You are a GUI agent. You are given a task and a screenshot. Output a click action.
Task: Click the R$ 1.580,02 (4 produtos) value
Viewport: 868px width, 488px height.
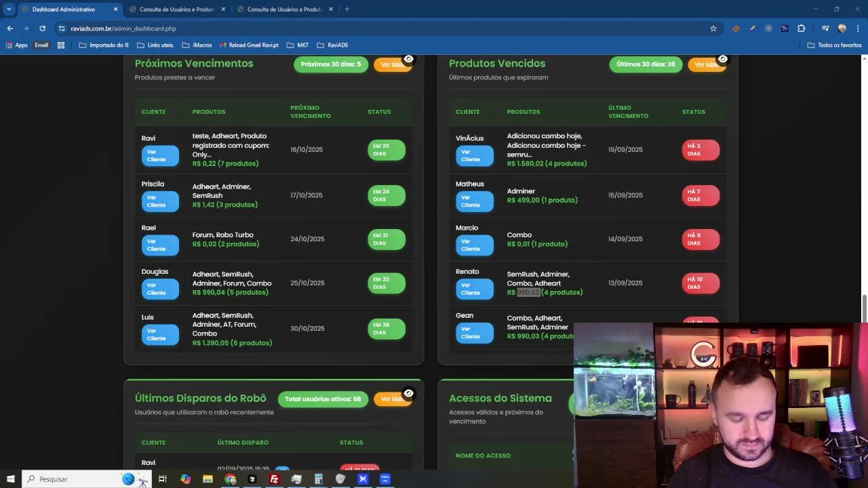coord(547,163)
